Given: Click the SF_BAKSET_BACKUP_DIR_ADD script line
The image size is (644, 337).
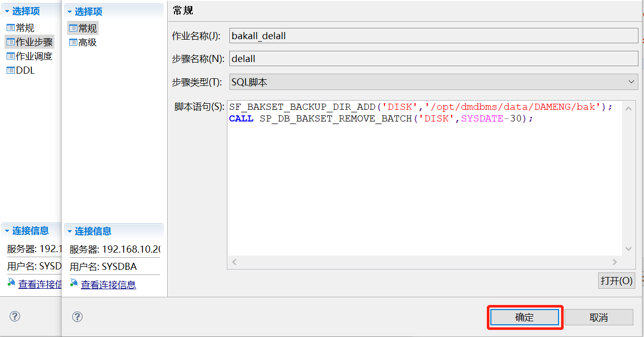Looking at the screenshot, I should [x=421, y=107].
